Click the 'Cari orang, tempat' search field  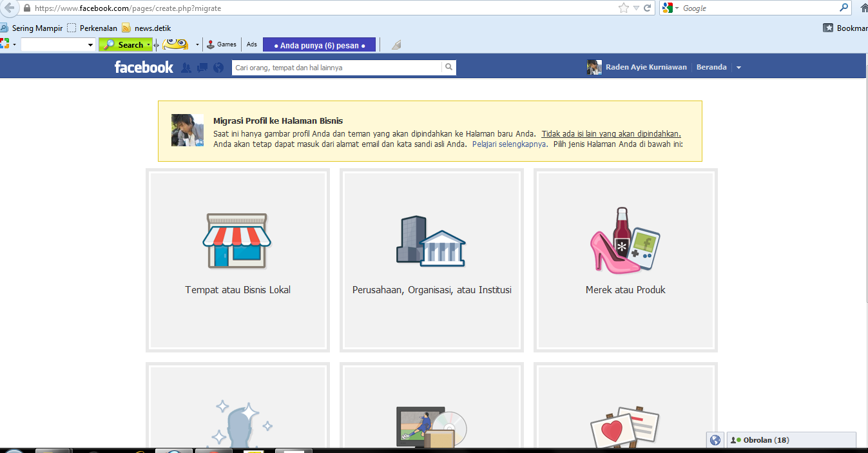pos(336,67)
